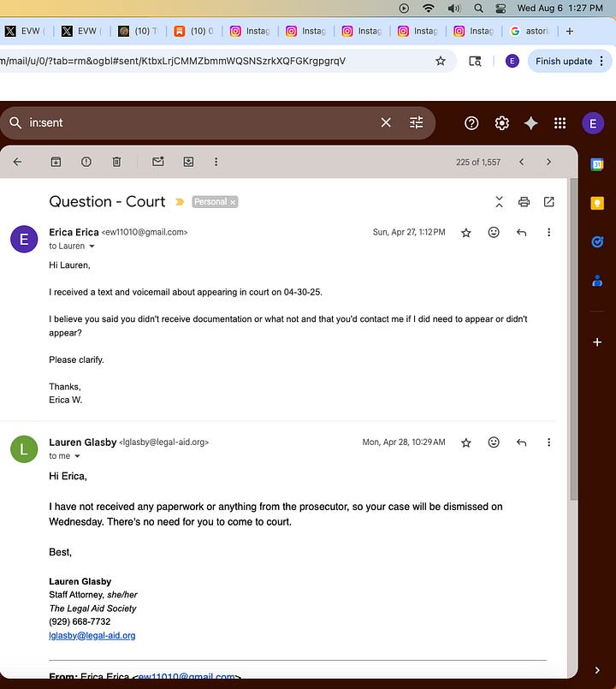This screenshot has width=616, height=689.
Task: Open macOS Control Center
Action: point(500,8)
